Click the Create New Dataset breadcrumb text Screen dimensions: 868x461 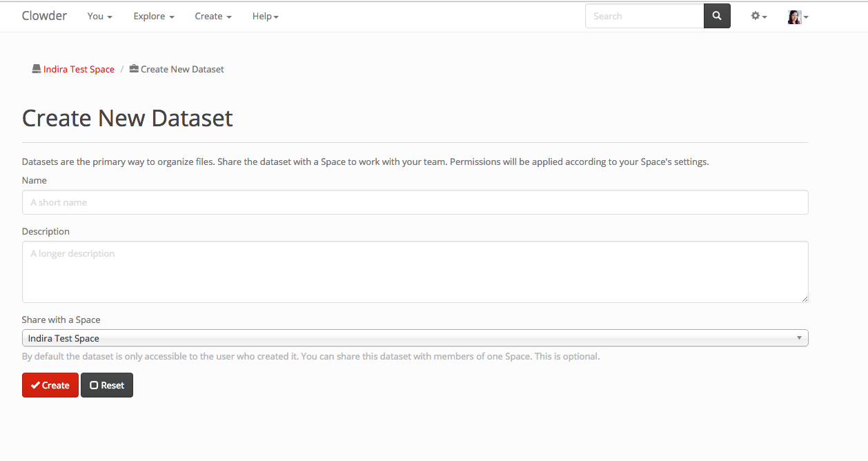pyautogui.click(x=182, y=69)
